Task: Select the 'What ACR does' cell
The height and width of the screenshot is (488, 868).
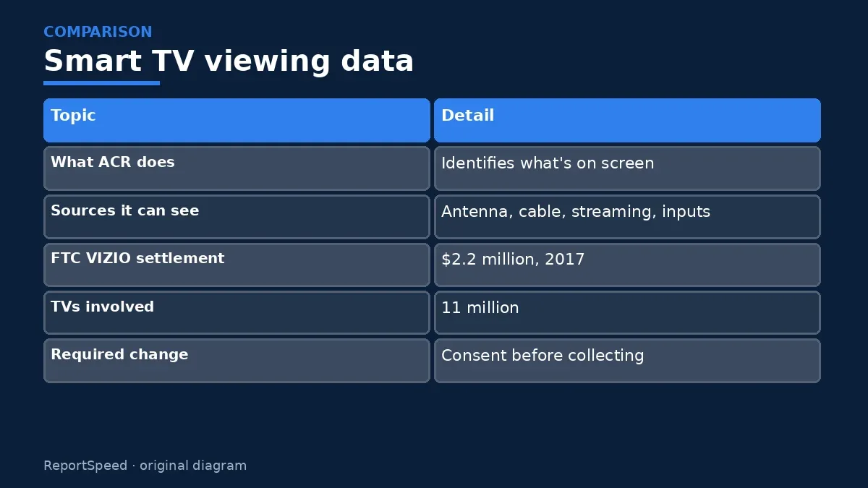Action: click(237, 168)
